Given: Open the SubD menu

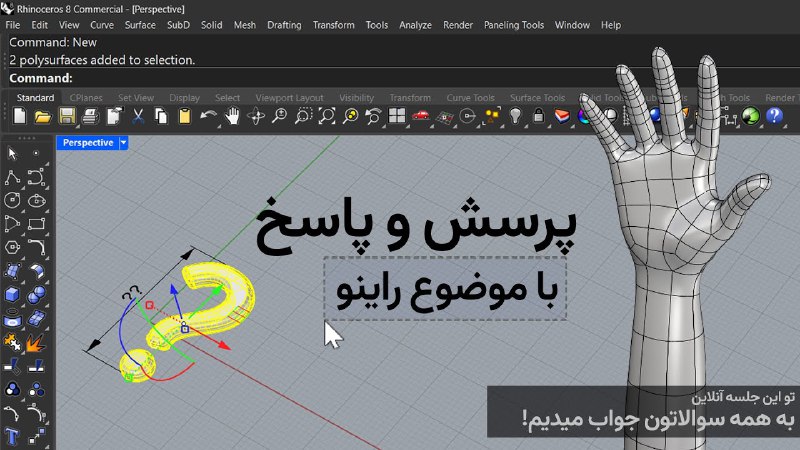Looking at the screenshot, I should pyautogui.click(x=179, y=25).
